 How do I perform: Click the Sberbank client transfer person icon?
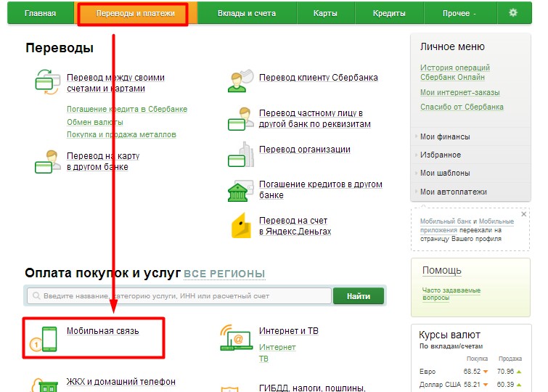(240, 81)
